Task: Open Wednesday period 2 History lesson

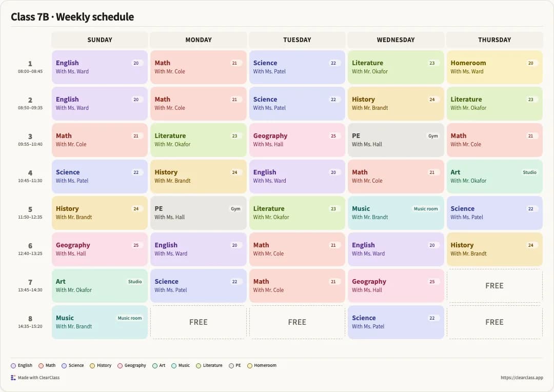Action: 395,104
